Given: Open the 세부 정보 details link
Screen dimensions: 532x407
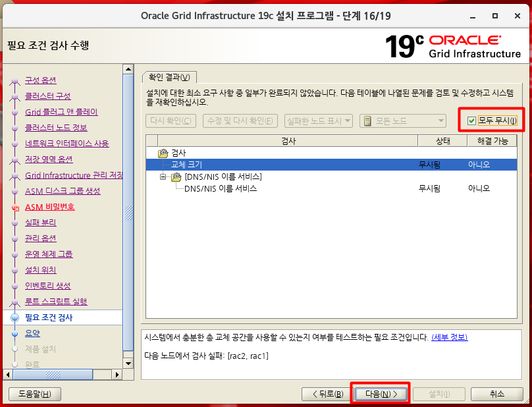Looking at the screenshot, I should click(x=450, y=337).
